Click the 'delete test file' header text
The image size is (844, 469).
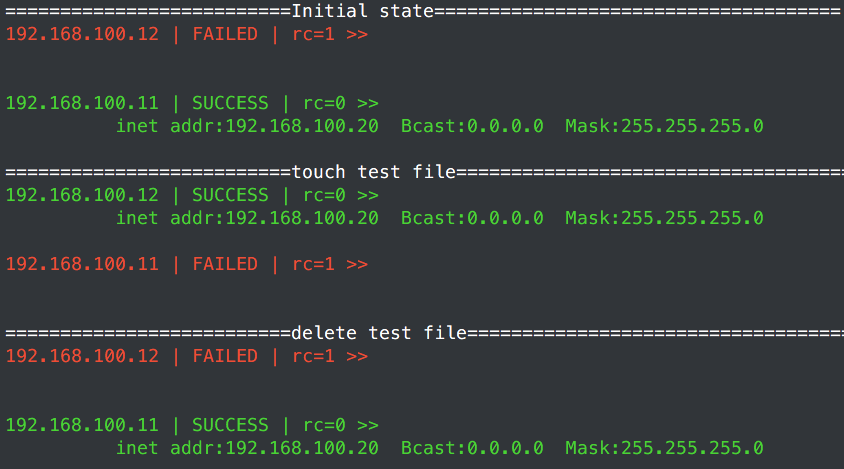[x=379, y=333]
